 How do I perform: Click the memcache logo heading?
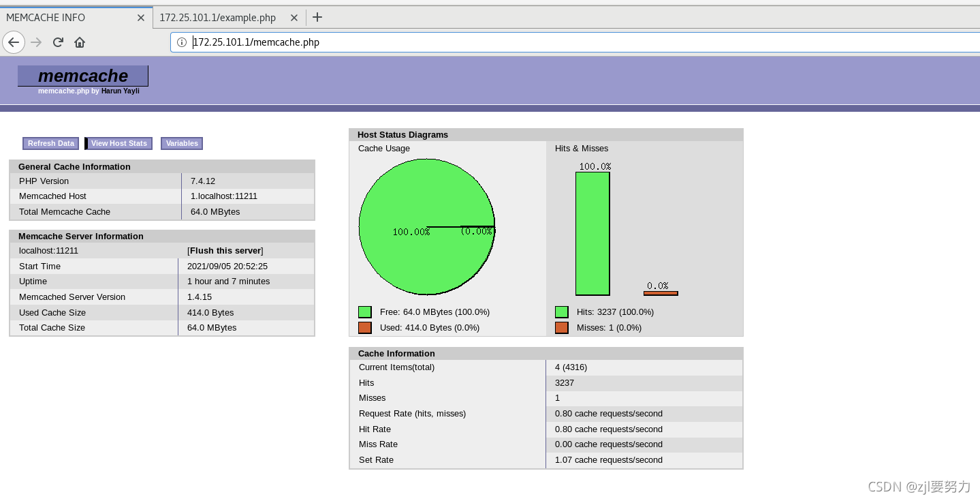tap(83, 76)
